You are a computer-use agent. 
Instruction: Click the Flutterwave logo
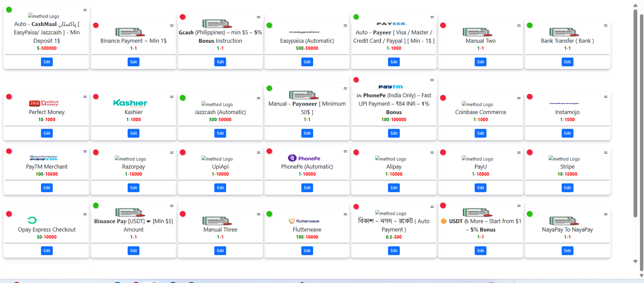304,221
